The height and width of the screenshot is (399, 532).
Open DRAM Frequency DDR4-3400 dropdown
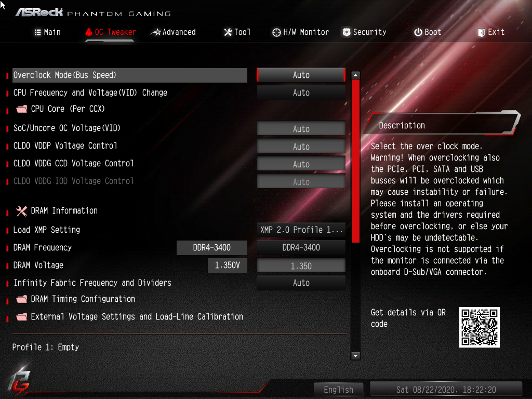pyautogui.click(x=301, y=247)
